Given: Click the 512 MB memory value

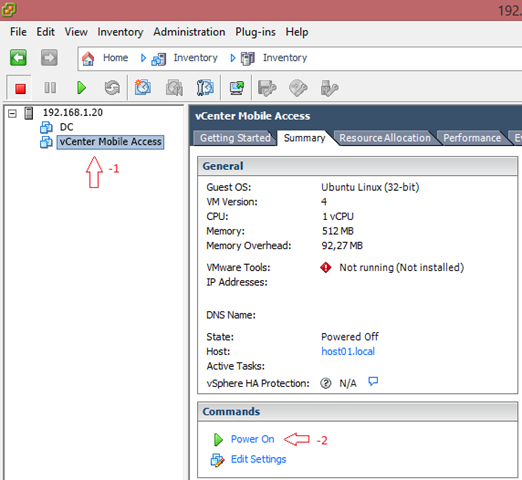Looking at the screenshot, I should pos(337,231).
